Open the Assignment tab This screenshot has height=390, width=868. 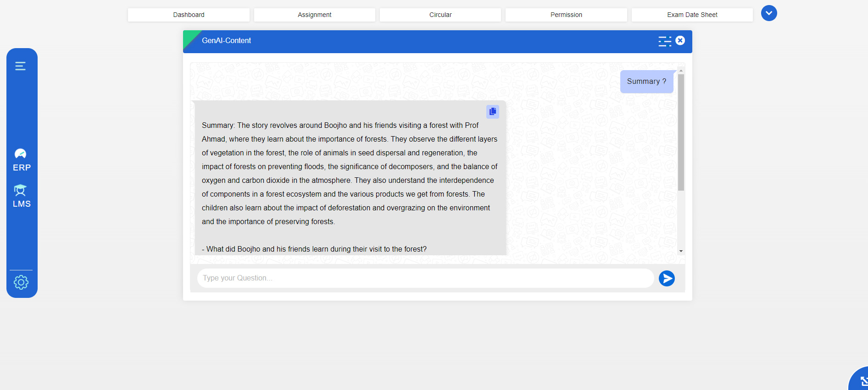click(x=314, y=15)
